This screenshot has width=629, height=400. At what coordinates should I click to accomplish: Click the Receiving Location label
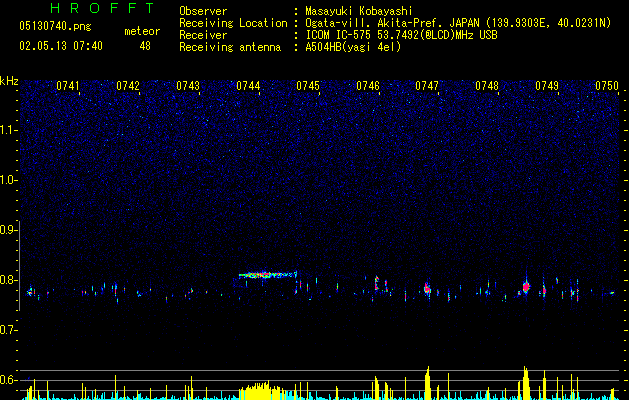point(233,23)
